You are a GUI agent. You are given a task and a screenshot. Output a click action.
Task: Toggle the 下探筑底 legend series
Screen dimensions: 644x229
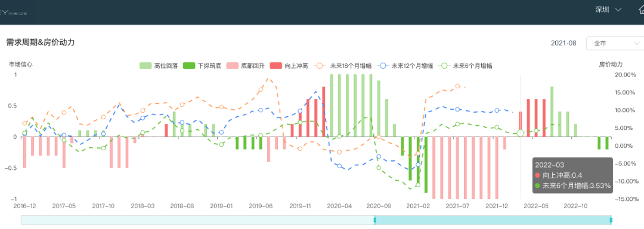[202, 66]
